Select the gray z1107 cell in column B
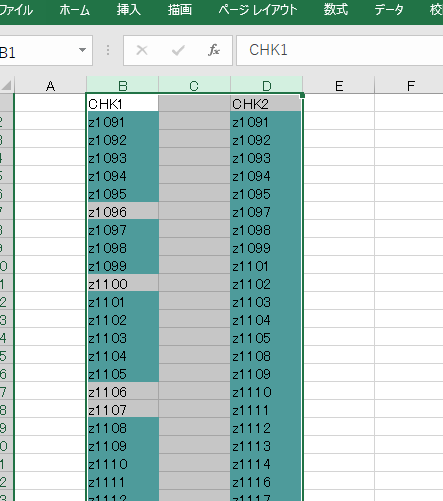443x501 pixels. point(123,410)
